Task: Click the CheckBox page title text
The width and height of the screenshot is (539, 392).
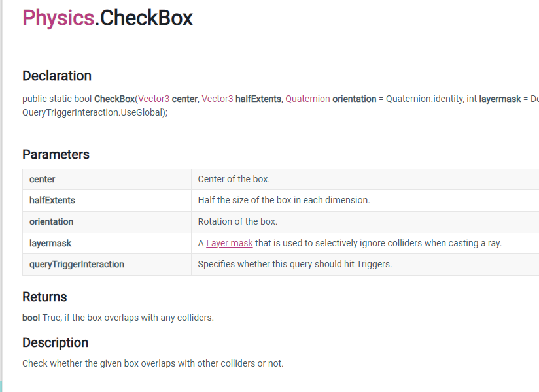Action: (147, 18)
